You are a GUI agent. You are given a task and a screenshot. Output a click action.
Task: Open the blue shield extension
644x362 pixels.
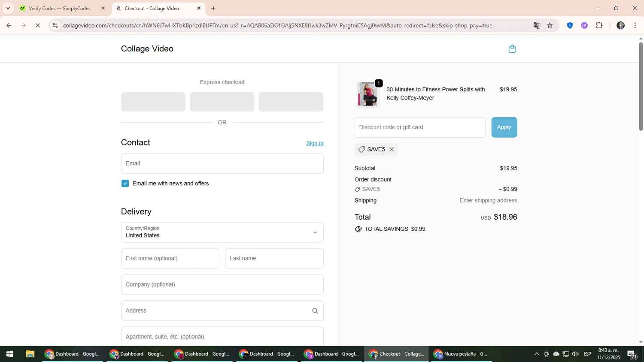click(570, 25)
